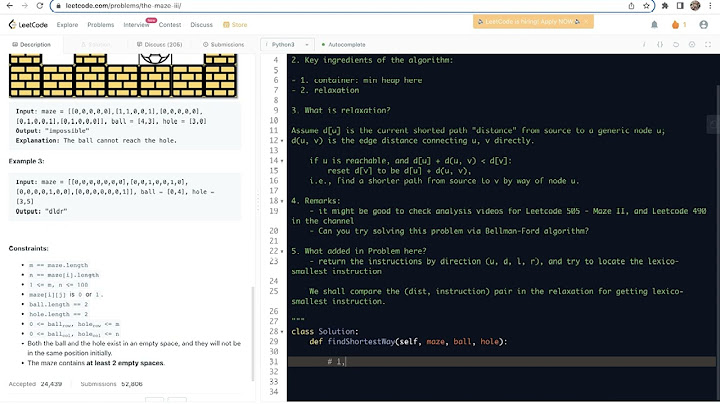The height and width of the screenshot is (404, 720).
Task: Open the Chrome profile avatar
Action: coord(695,6)
